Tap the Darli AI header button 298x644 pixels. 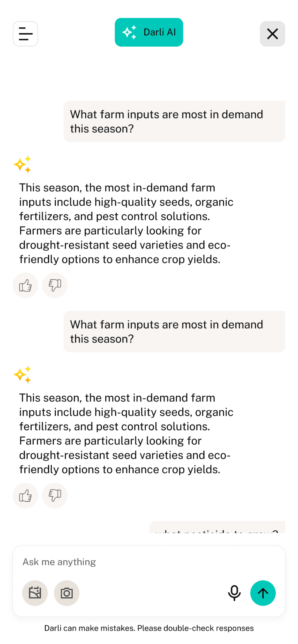[149, 32]
